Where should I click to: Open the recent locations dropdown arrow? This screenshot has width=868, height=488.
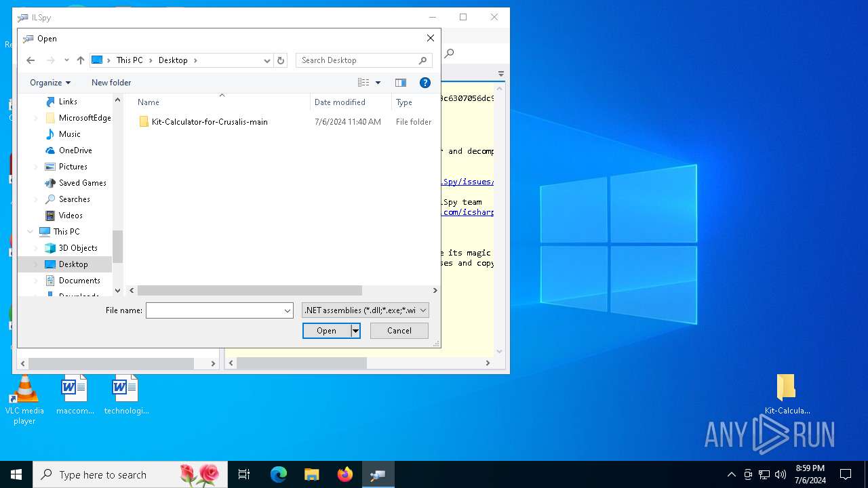click(x=66, y=60)
